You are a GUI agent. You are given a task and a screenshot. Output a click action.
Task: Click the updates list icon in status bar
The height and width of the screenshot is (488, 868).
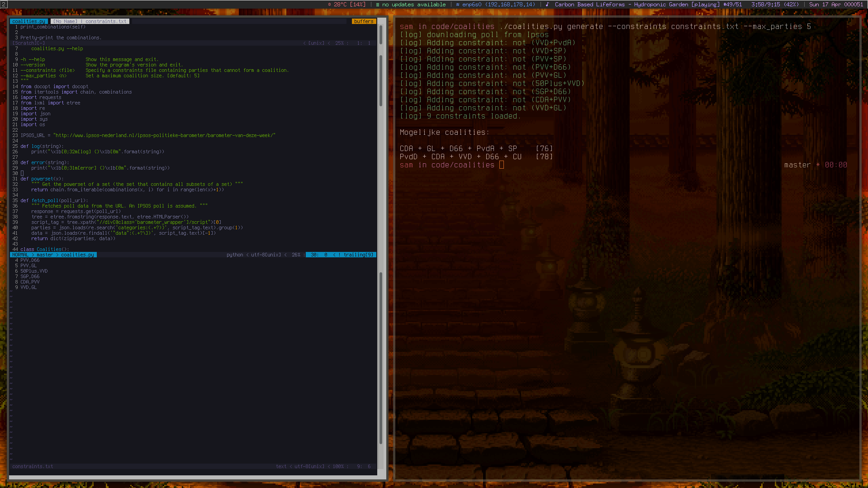click(378, 5)
